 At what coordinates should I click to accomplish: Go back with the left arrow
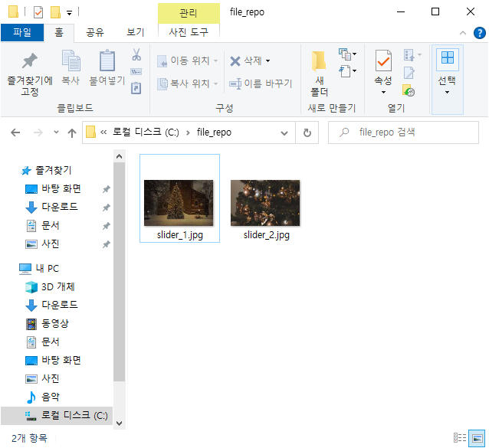click(15, 132)
